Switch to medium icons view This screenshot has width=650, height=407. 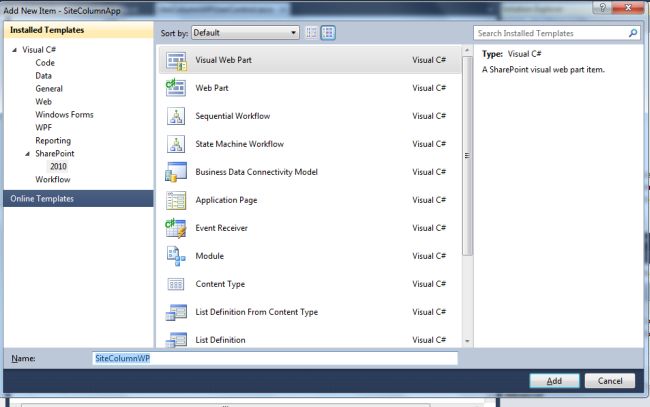tap(328, 33)
